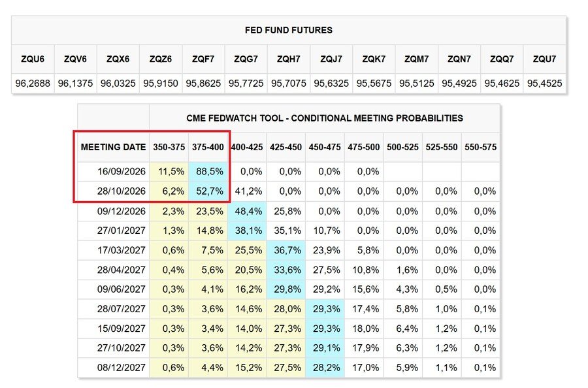Select the ZQV6 contract column header
The width and height of the screenshot is (588, 388).
pyautogui.click(x=75, y=59)
